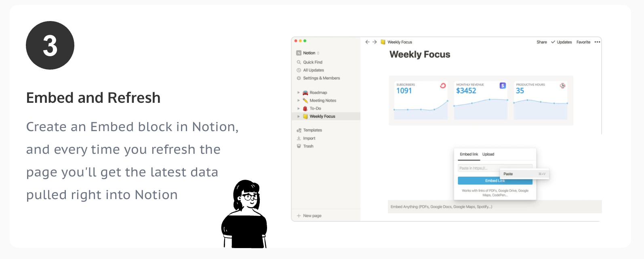Favorite the Weekly Focus page
The width and height of the screenshot is (644, 259).
(583, 42)
